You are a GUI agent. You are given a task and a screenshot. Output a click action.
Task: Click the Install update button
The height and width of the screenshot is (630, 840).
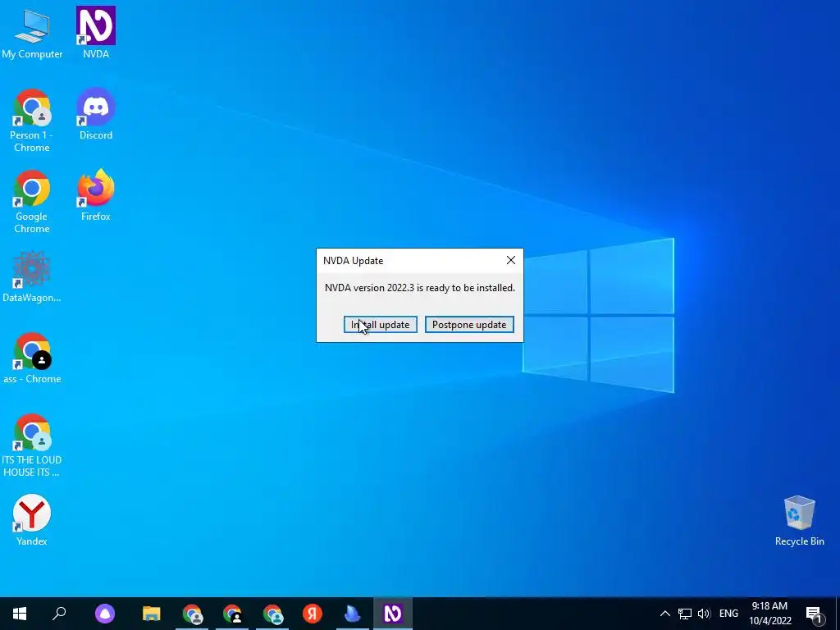381,325
